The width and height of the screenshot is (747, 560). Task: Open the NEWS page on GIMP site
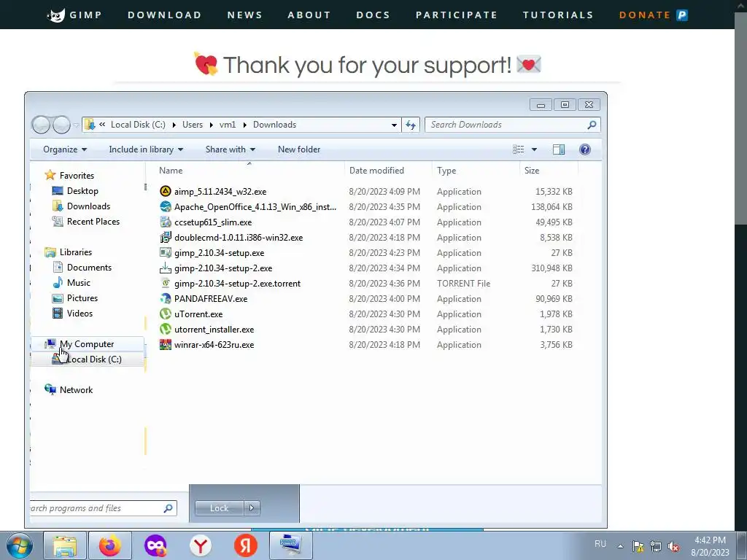coord(244,15)
